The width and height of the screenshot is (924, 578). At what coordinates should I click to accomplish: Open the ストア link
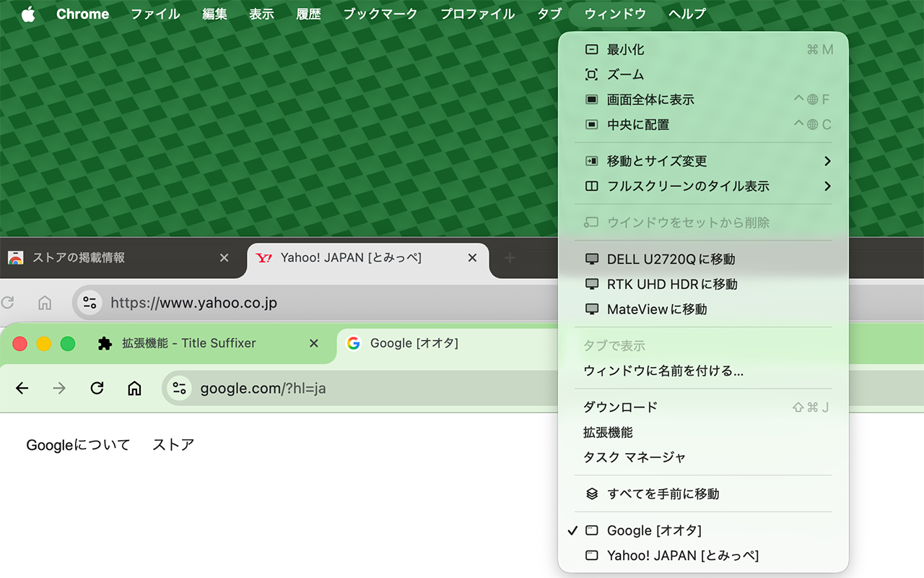click(173, 445)
